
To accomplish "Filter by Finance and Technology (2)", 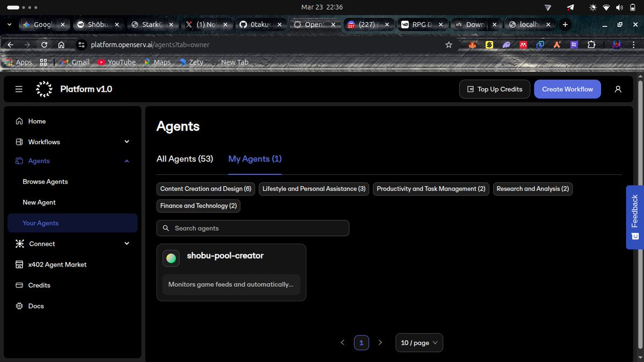I will (199, 206).
